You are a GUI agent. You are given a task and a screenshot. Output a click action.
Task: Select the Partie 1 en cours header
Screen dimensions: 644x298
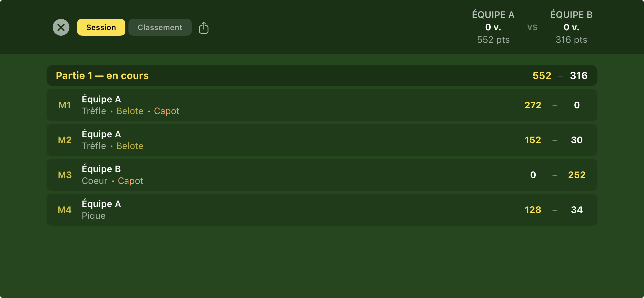[x=322, y=76]
